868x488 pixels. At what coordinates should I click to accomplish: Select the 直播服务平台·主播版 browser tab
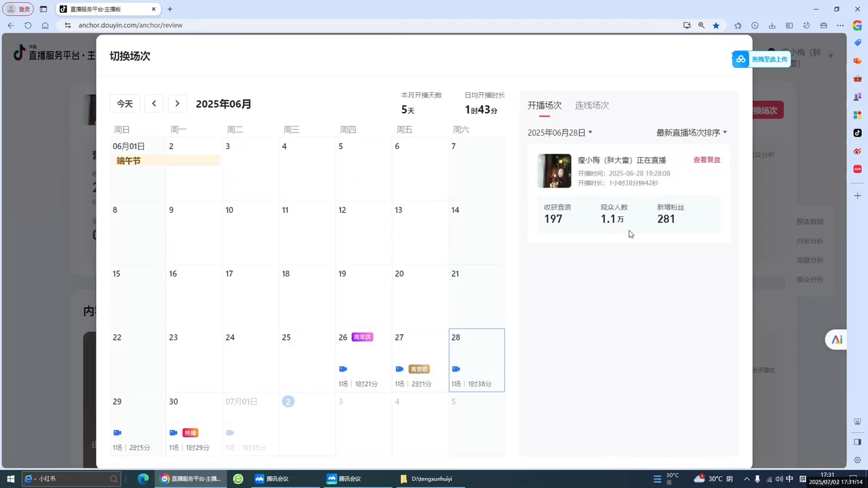(98, 9)
